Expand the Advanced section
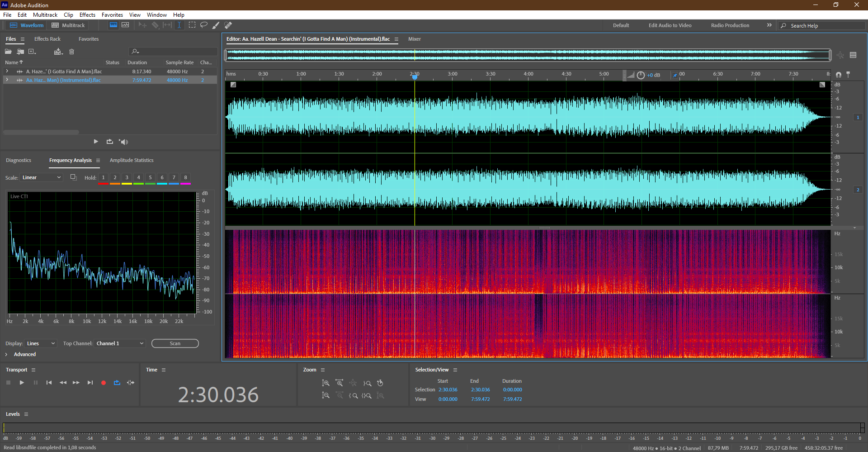 [x=6, y=354]
